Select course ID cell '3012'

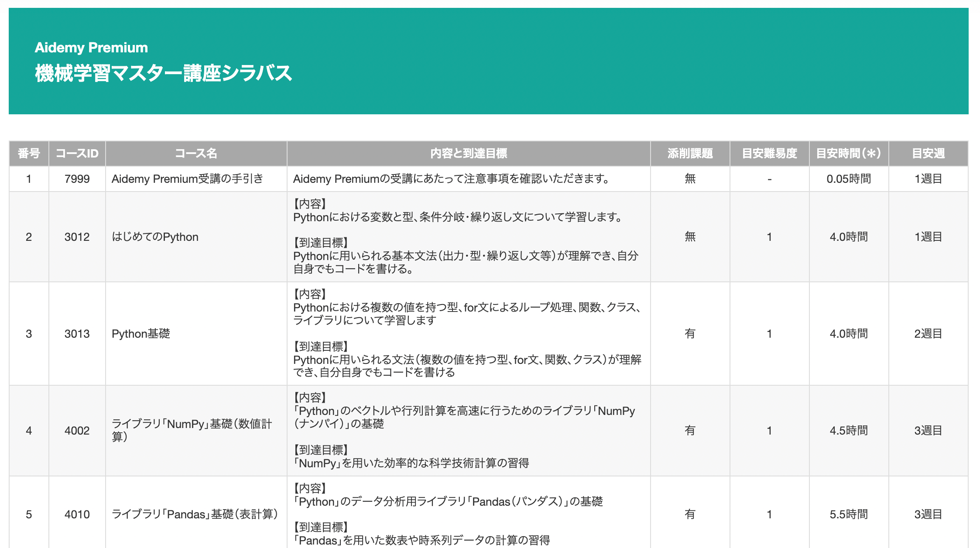pyautogui.click(x=77, y=237)
